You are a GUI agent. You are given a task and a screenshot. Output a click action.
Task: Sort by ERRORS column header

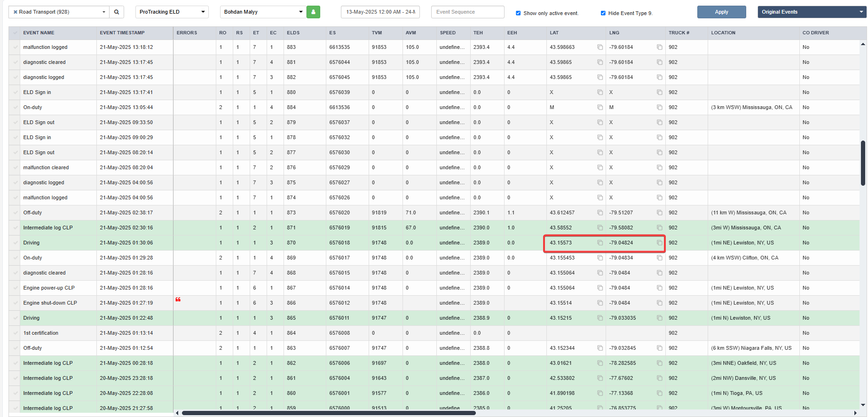pyautogui.click(x=187, y=33)
